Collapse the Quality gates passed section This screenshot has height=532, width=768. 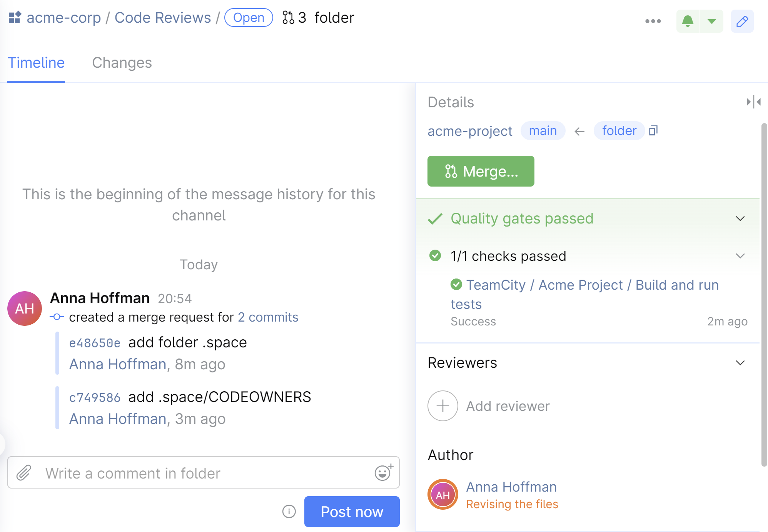pos(740,218)
